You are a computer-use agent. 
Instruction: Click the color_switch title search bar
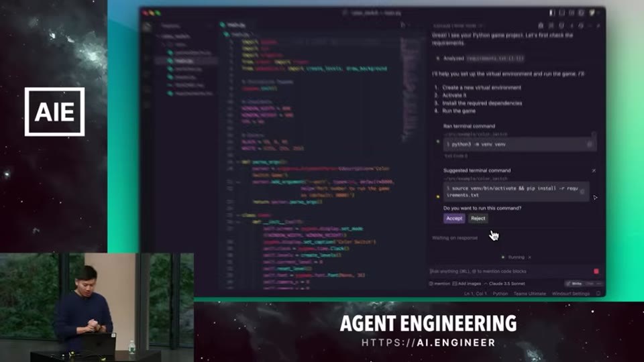click(372, 13)
